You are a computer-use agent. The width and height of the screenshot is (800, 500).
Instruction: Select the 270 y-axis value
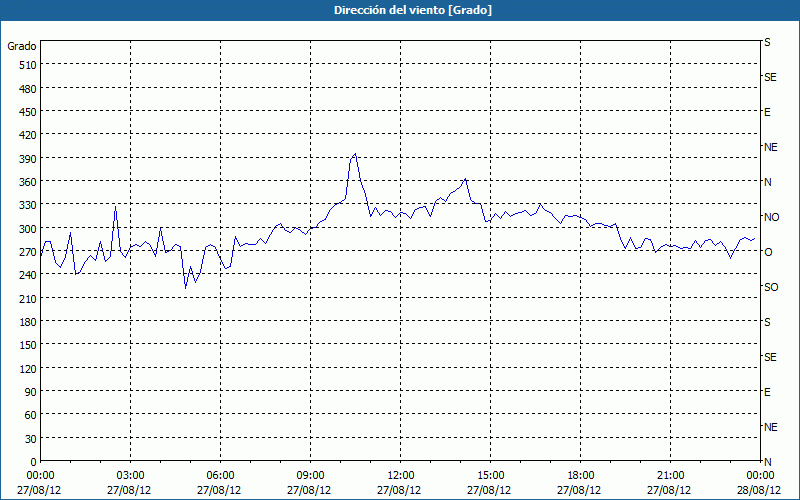click(x=28, y=252)
